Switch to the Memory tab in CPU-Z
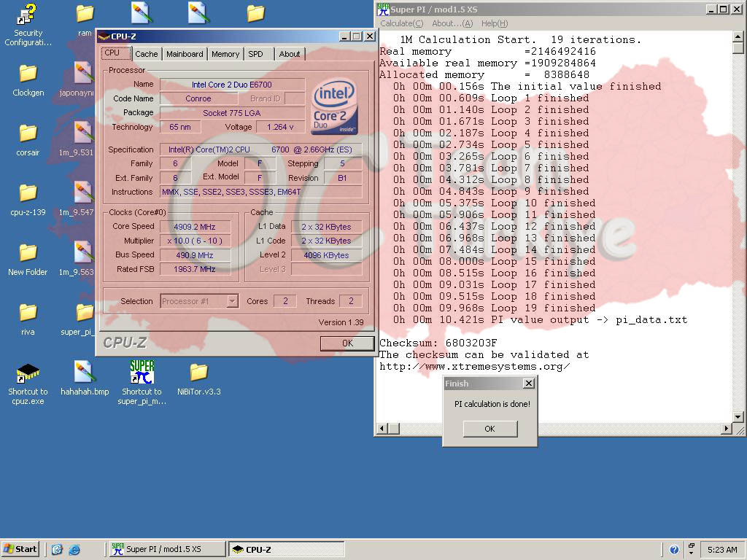The width and height of the screenshot is (747, 560). 225,54
